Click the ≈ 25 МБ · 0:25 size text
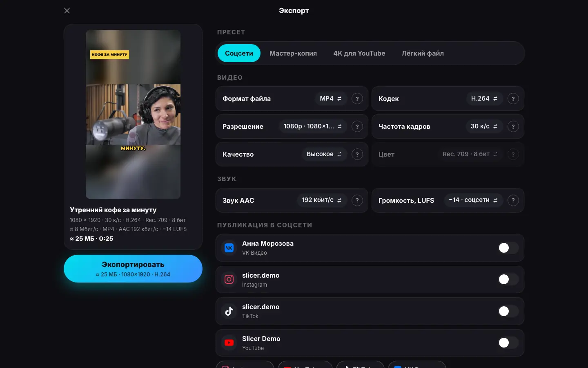The height and width of the screenshot is (368, 588). click(91, 238)
